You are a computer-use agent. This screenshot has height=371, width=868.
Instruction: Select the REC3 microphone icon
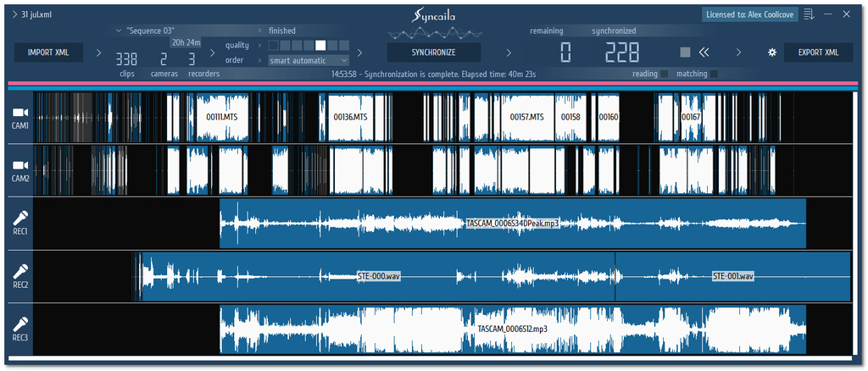click(x=20, y=324)
